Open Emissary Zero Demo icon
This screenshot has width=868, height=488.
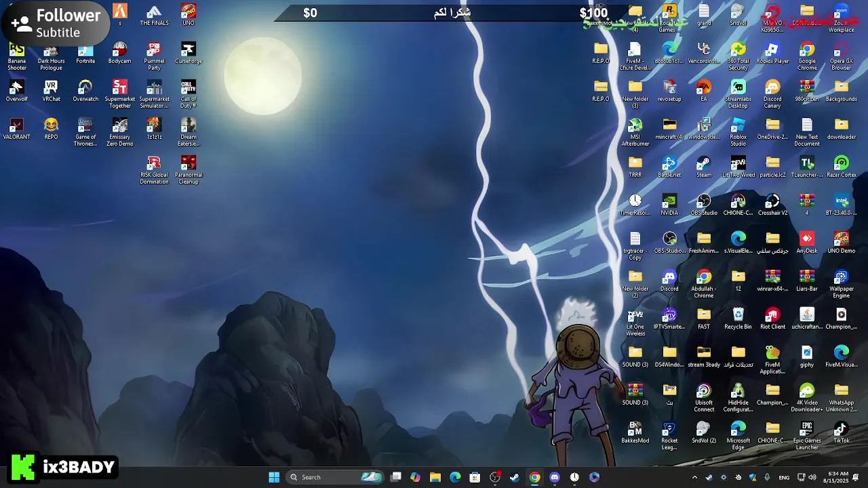coord(120,133)
